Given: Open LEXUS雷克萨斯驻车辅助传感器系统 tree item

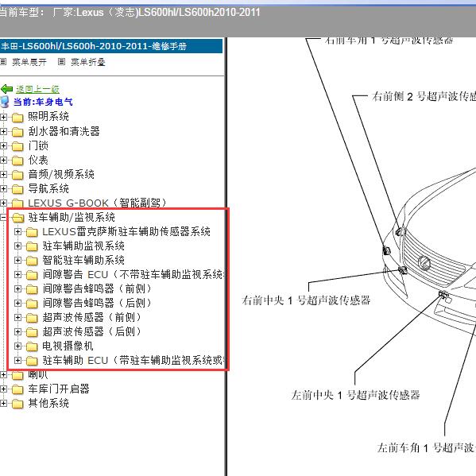Looking at the screenshot, I should (x=126, y=231).
